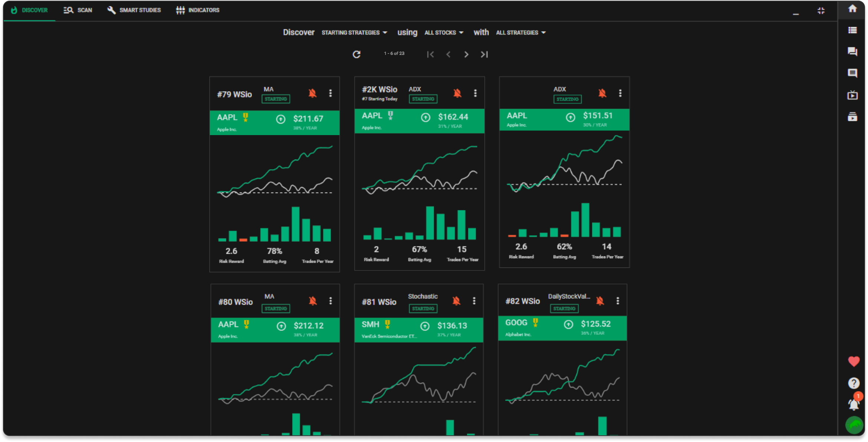Toggle alert bell on #82 WSio card

click(x=600, y=301)
